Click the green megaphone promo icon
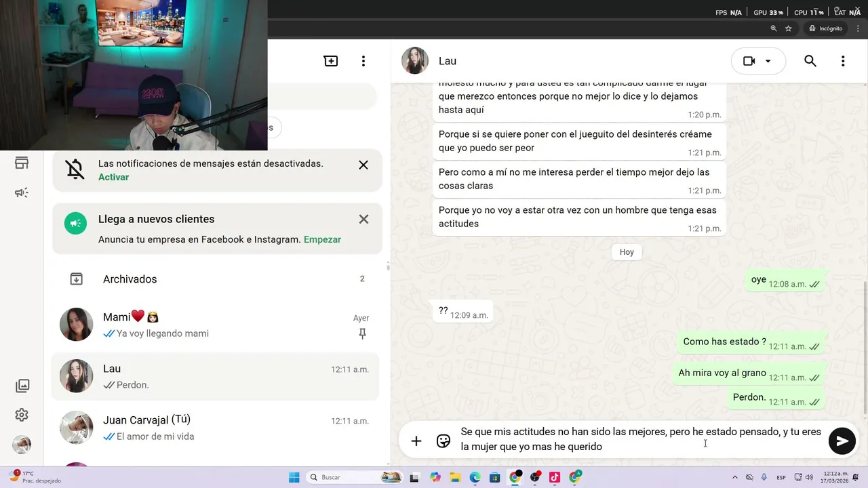 click(75, 223)
